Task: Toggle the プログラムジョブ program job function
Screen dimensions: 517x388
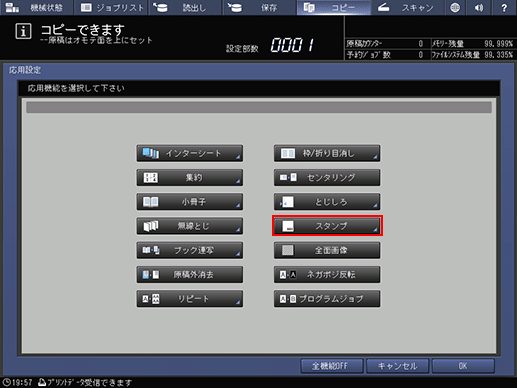Action: (327, 299)
